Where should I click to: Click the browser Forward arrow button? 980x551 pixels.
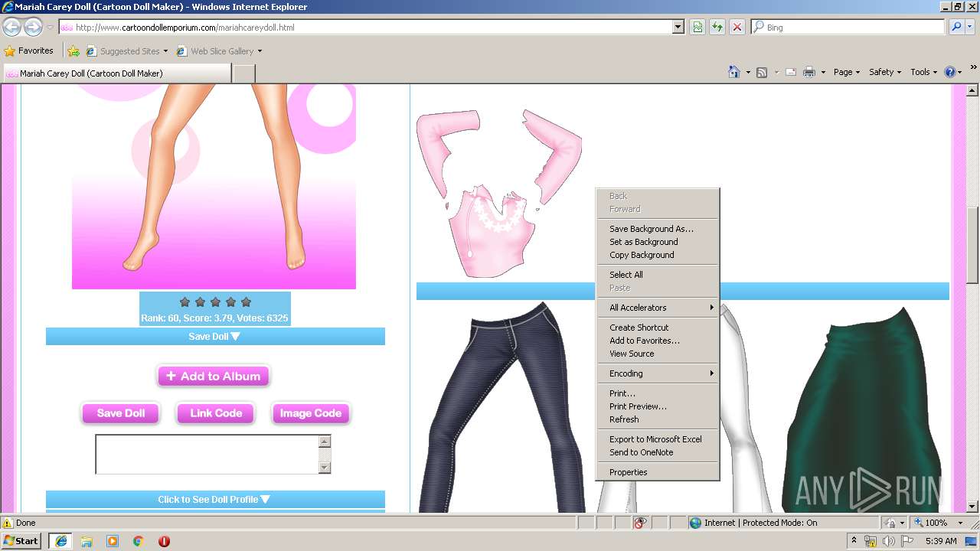[33, 27]
